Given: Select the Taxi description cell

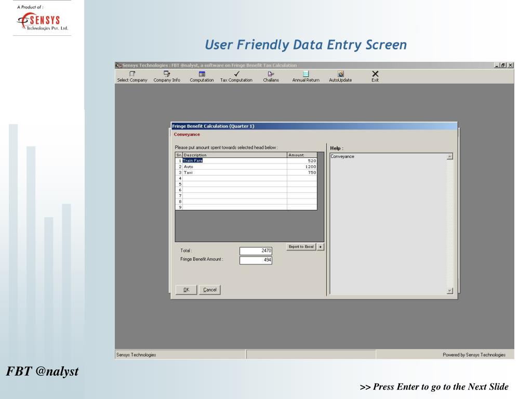Looking at the screenshot, I should coord(235,172).
